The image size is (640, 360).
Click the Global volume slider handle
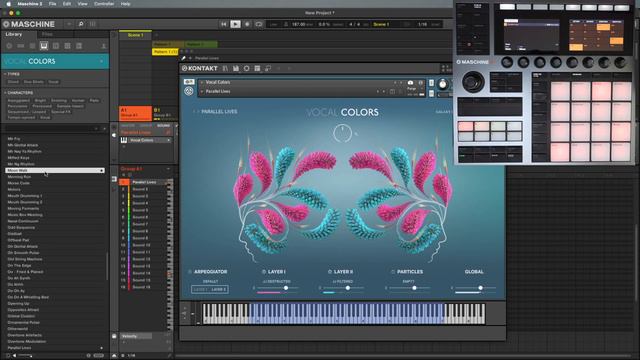[x=480, y=288]
